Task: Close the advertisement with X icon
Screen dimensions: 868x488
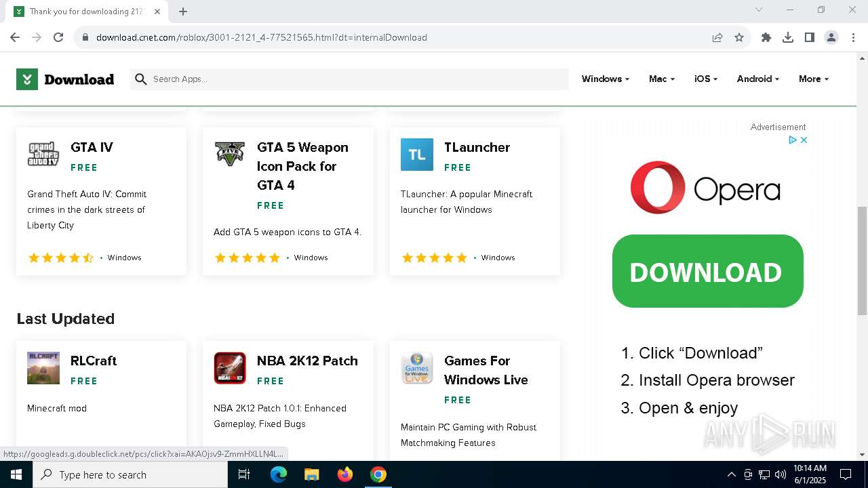Action: pyautogui.click(x=804, y=140)
